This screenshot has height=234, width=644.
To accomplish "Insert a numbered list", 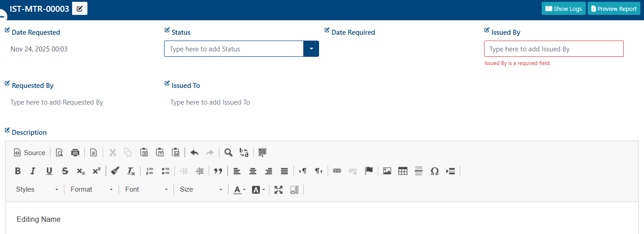I will tap(150, 171).
